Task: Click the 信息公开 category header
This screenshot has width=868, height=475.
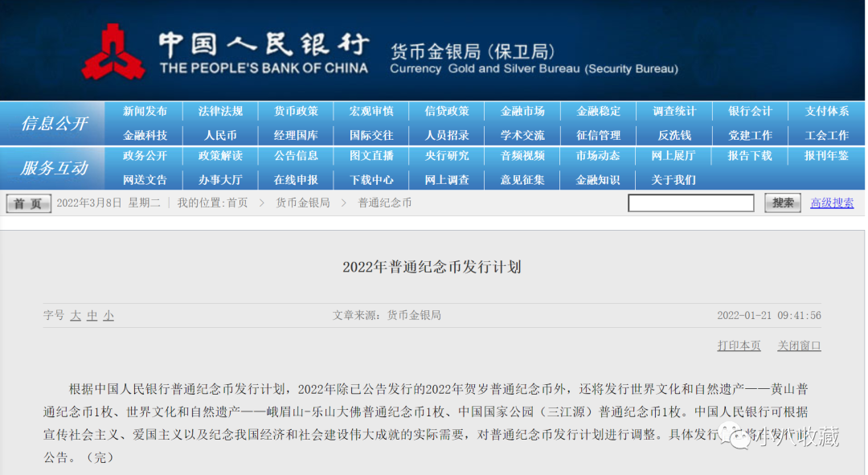Action: pos(55,123)
